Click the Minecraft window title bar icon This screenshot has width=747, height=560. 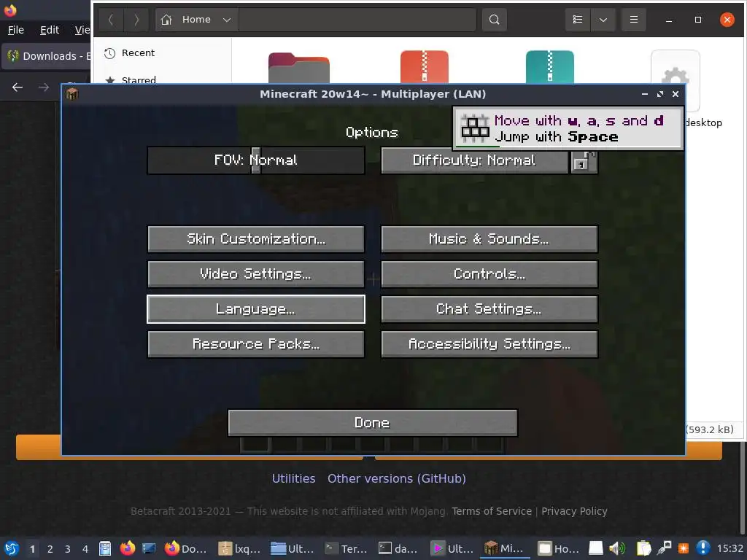tap(72, 94)
